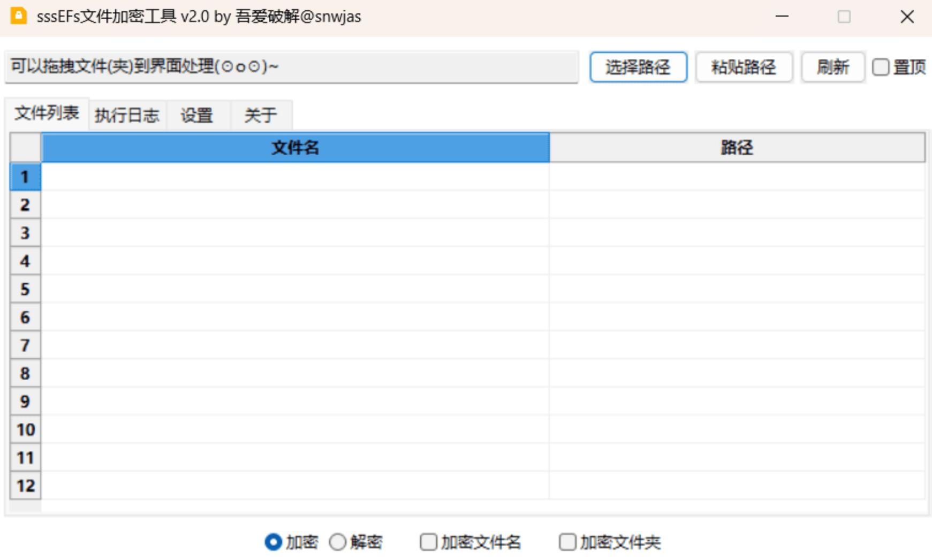This screenshot has width=932, height=560.
Task: Enable the 加密文件名 checkbox
Action: point(428,542)
